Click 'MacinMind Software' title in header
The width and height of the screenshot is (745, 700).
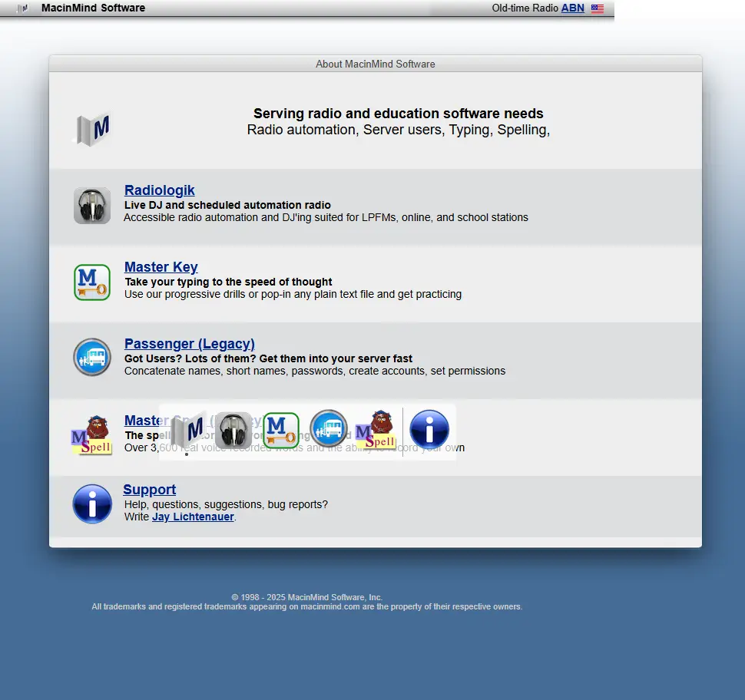(x=93, y=8)
